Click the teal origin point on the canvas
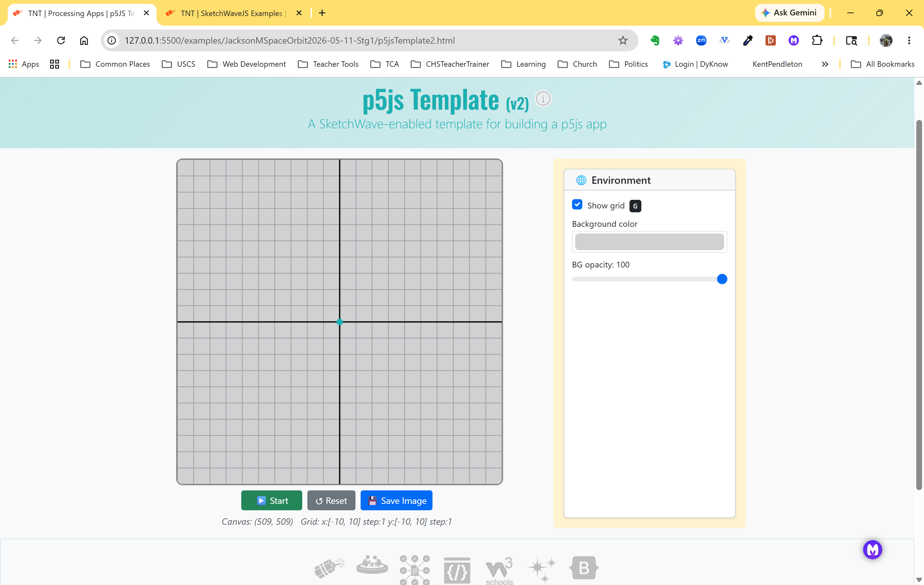This screenshot has width=924, height=585. 339,322
